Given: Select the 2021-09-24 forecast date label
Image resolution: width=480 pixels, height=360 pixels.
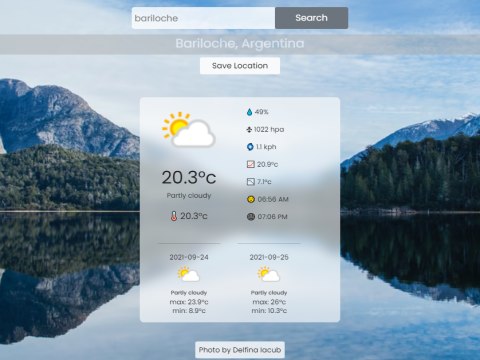Looking at the screenshot, I should 189,257.
